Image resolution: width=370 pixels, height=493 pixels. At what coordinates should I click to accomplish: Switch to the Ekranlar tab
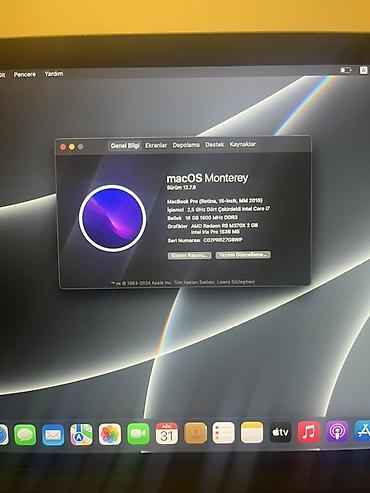tap(156, 146)
